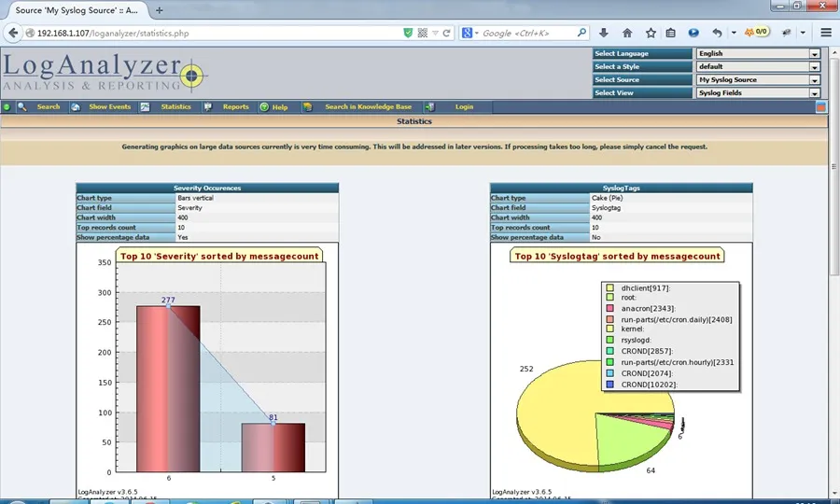Open the Select a Style dropdown
The image size is (840, 504).
coord(758,66)
